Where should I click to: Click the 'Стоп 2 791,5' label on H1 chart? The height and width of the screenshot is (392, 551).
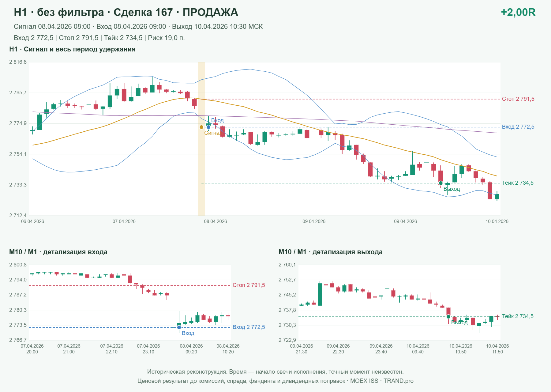[x=518, y=99]
